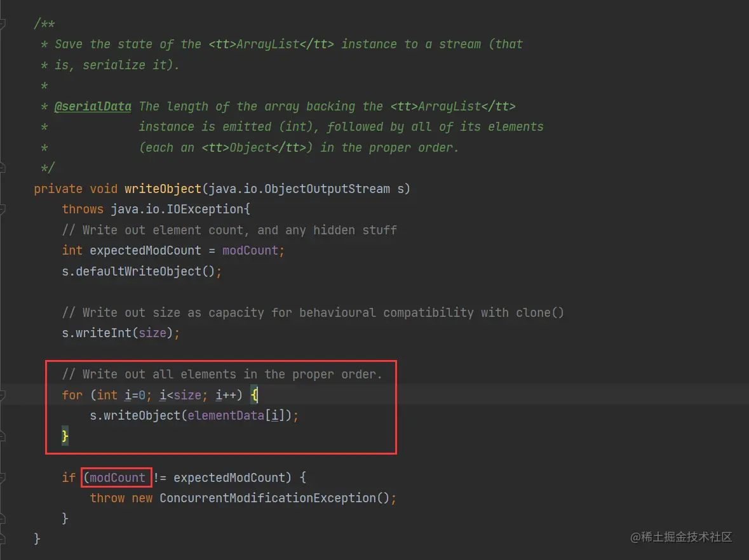
Task: Click 'Save the state of the' Javadoc text
Action: coord(128,44)
